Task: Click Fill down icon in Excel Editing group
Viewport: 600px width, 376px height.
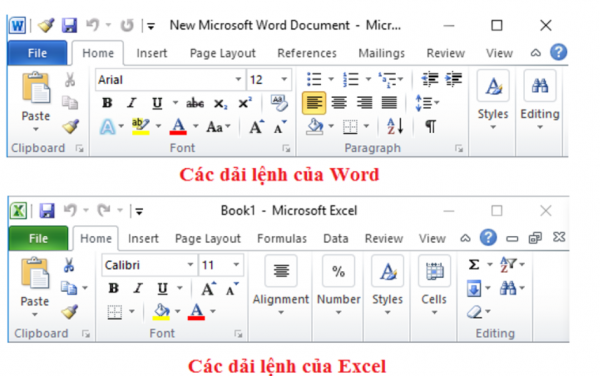Action: click(x=474, y=288)
